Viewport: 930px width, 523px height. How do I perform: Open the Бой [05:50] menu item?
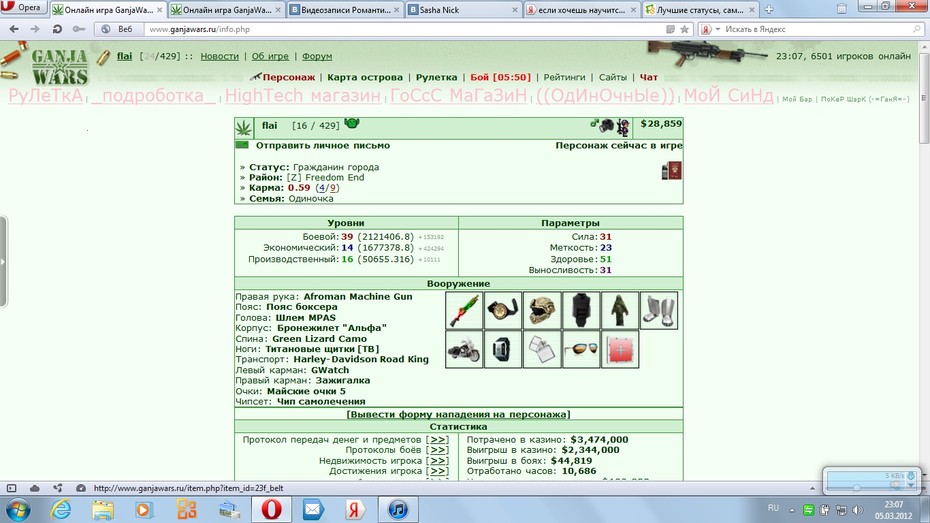point(500,77)
